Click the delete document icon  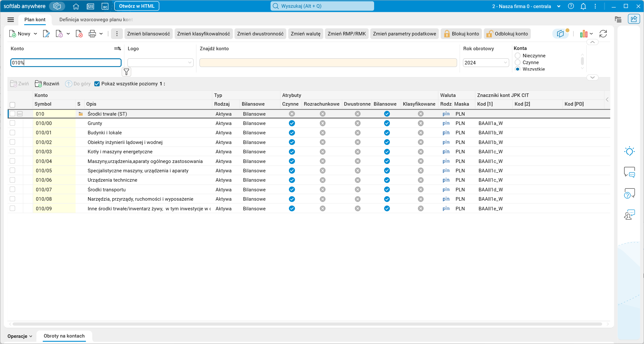coord(79,34)
